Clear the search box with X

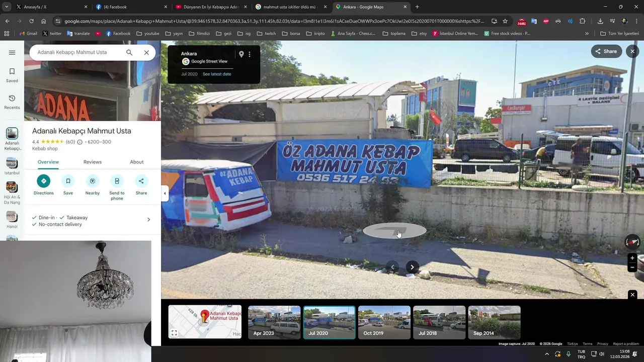pyautogui.click(x=146, y=52)
